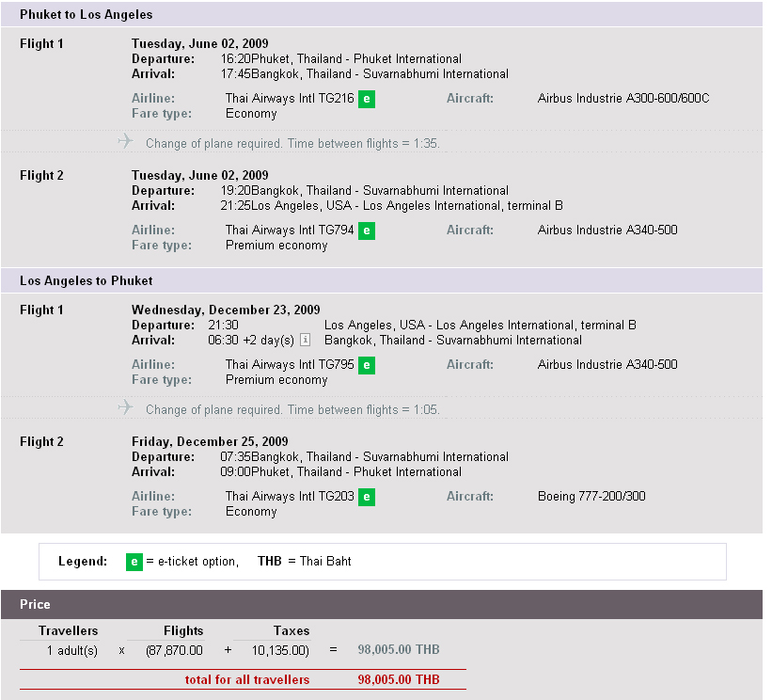Click 'Airbus Industrie A340-500' for flight TG794
Screen dimensions: 772x700
pos(607,231)
